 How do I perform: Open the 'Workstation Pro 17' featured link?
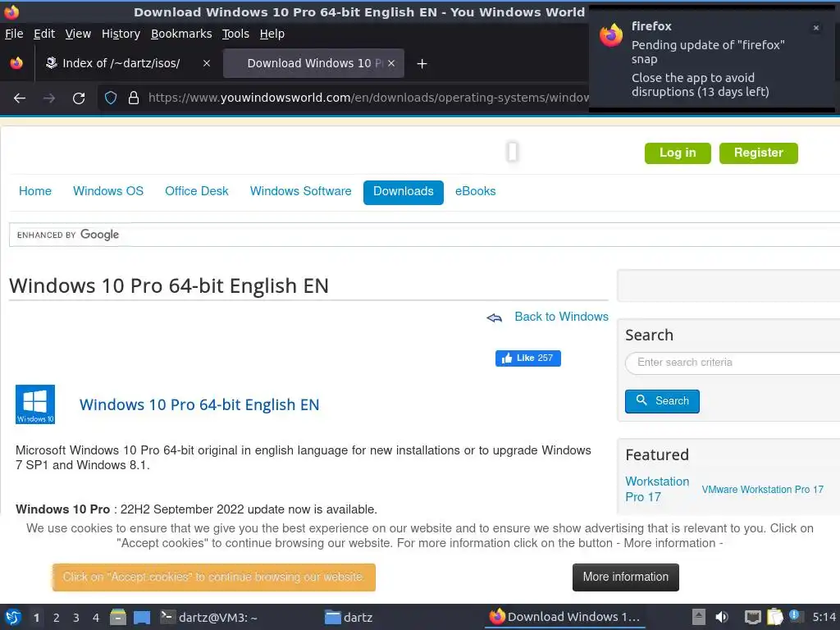[x=657, y=489]
